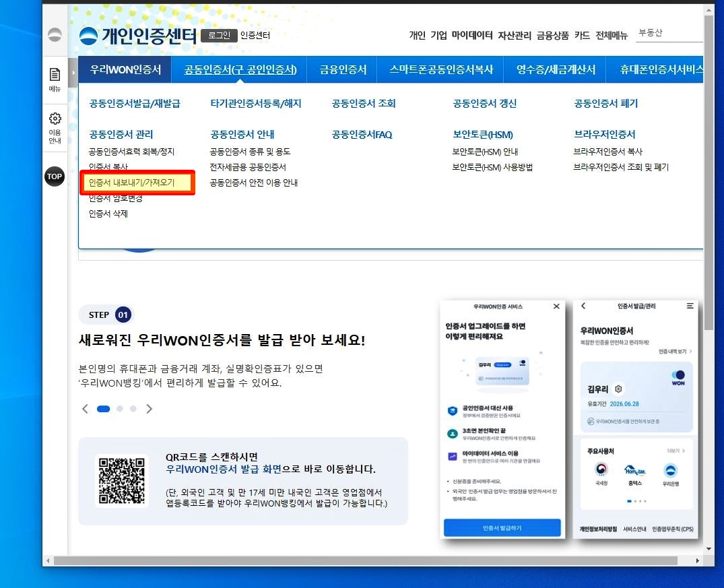Viewport: 724px width, 588px height.
Task: Open 브라우저인증서 조회 및 폐기 link
Action: tap(620, 167)
